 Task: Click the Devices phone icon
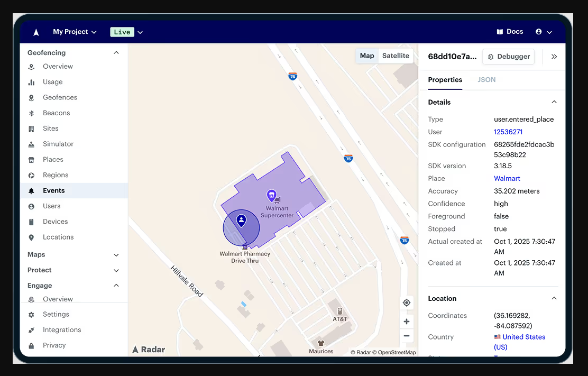(x=32, y=222)
